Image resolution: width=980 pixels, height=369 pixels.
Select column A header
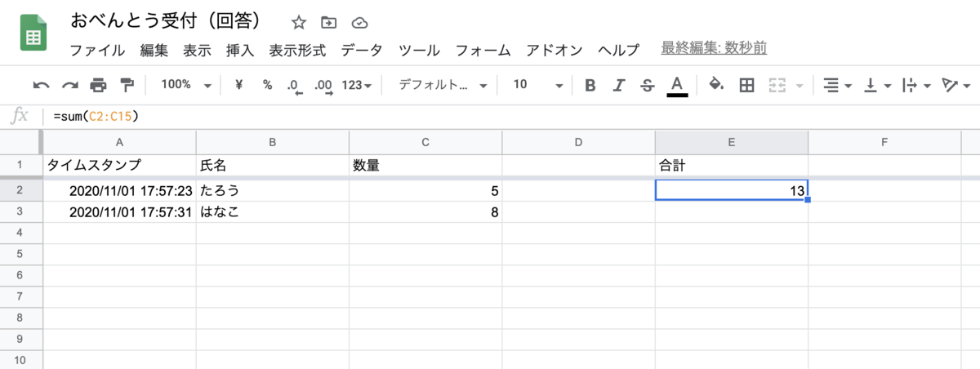(119, 143)
